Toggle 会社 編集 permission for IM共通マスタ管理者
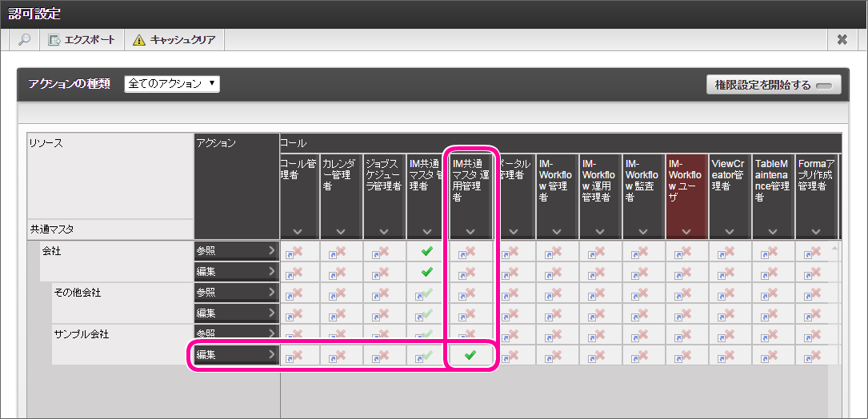The width and height of the screenshot is (868, 419). tap(427, 272)
